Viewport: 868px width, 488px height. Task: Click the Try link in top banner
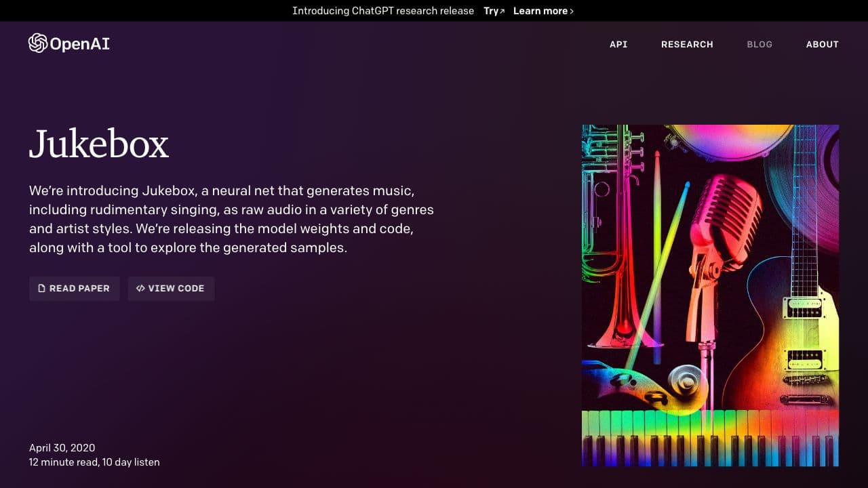click(x=491, y=11)
